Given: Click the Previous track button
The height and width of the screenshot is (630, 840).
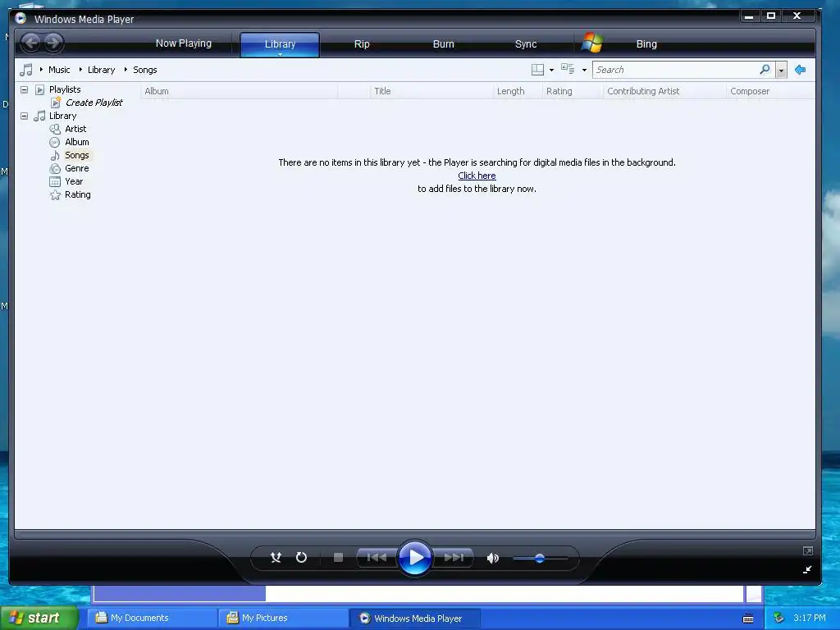Looking at the screenshot, I should (377, 558).
